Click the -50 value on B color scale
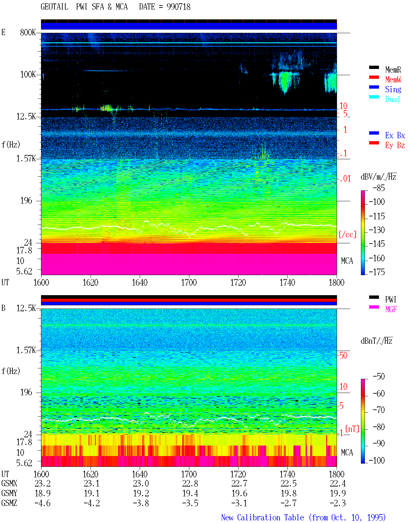420x523 pixels. tap(379, 377)
